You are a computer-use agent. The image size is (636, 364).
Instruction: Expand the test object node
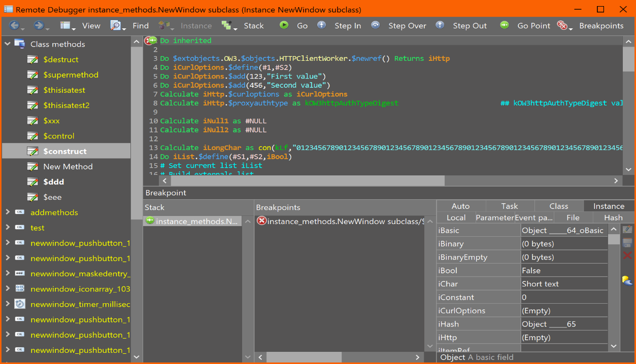[8, 228]
